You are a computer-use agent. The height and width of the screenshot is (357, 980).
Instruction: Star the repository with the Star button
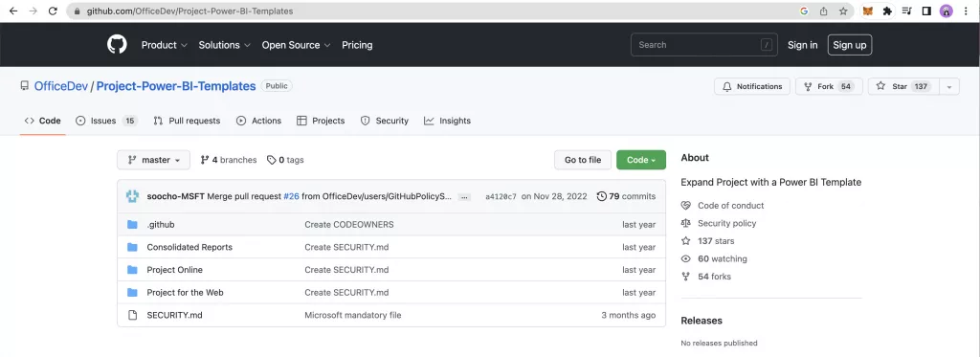pyautogui.click(x=903, y=87)
